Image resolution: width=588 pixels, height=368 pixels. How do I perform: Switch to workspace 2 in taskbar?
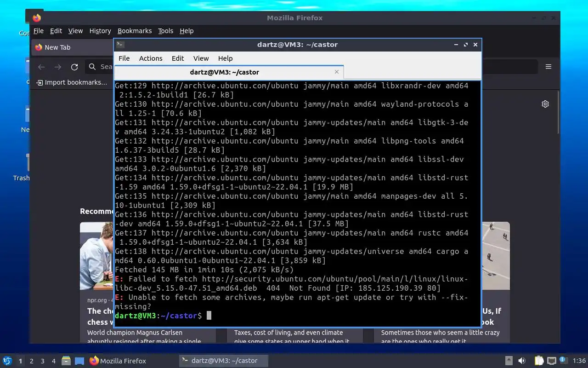[31, 361]
